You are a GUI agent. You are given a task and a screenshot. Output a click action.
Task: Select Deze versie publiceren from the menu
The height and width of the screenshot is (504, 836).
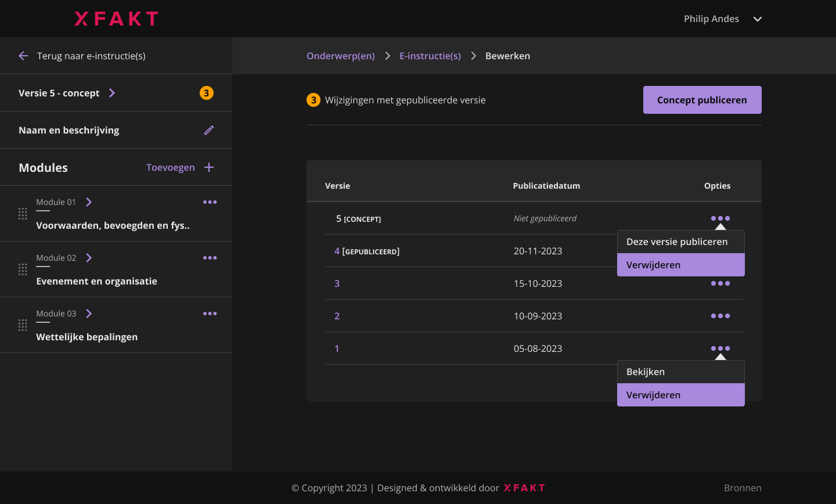680,242
